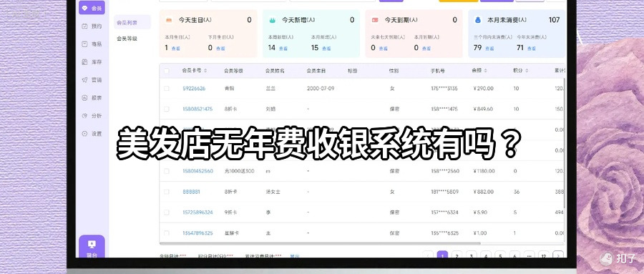This screenshot has height=274, width=644.
Task: Check the row for member 15801452560
Action: [x=166, y=171]
